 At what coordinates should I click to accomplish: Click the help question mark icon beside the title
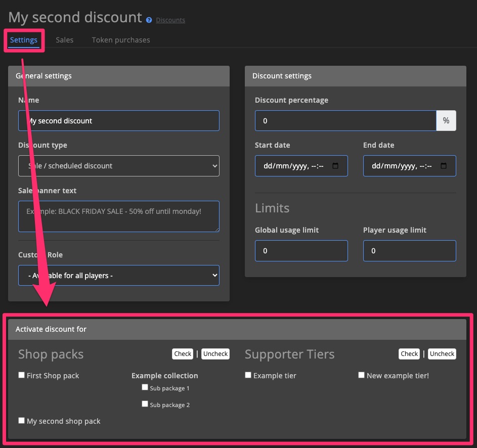148,20
